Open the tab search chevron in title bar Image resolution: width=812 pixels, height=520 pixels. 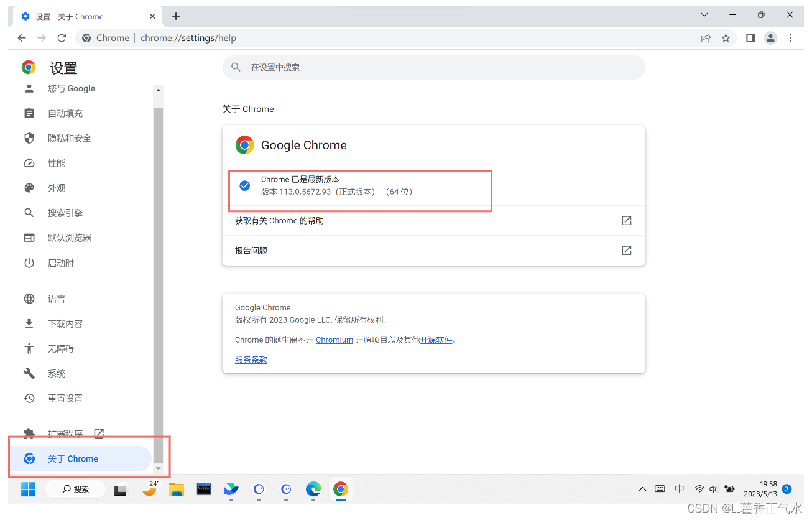coord(704,14)
